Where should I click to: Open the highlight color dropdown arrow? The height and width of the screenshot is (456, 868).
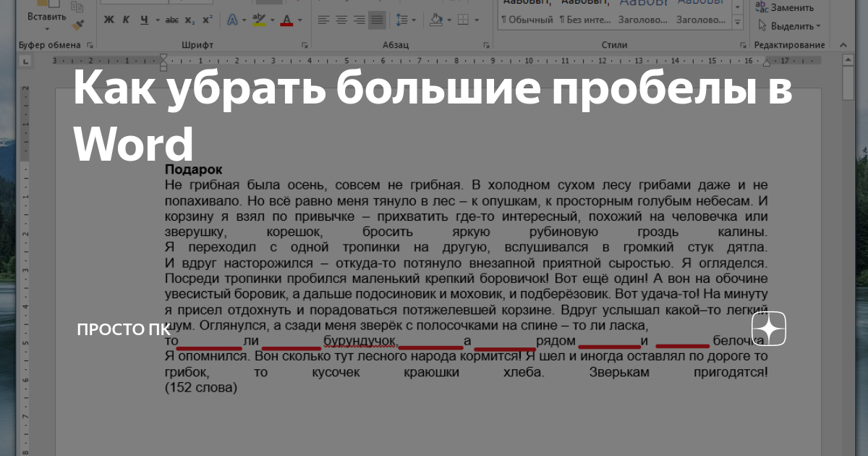[x=273, y=20]
